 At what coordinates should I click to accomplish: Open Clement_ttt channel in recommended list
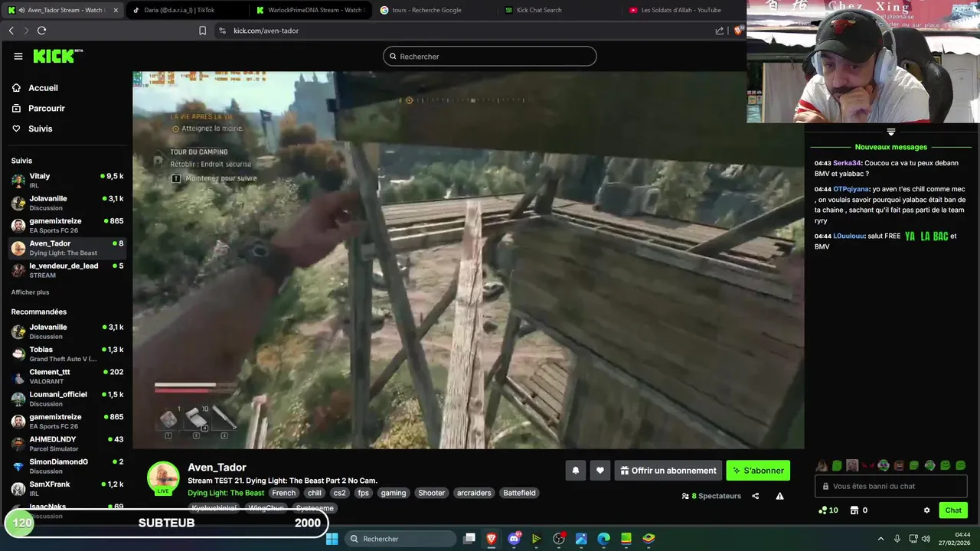pos(67,376)
